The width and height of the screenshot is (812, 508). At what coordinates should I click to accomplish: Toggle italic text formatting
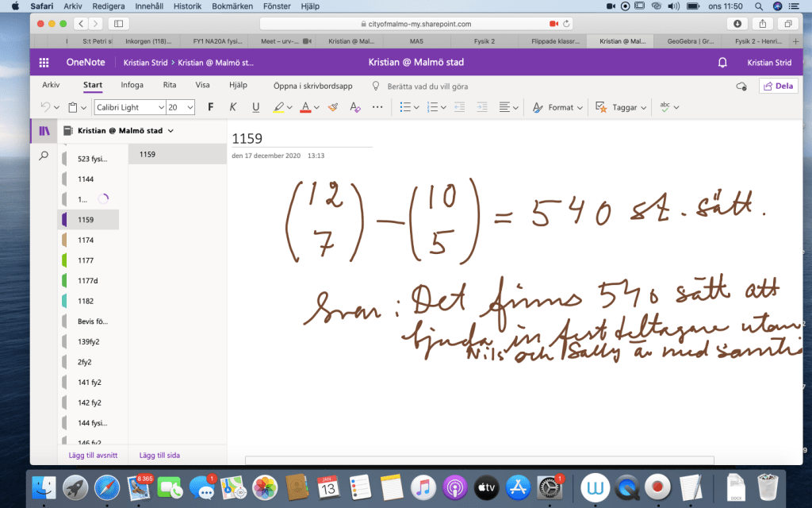[233, 107]
